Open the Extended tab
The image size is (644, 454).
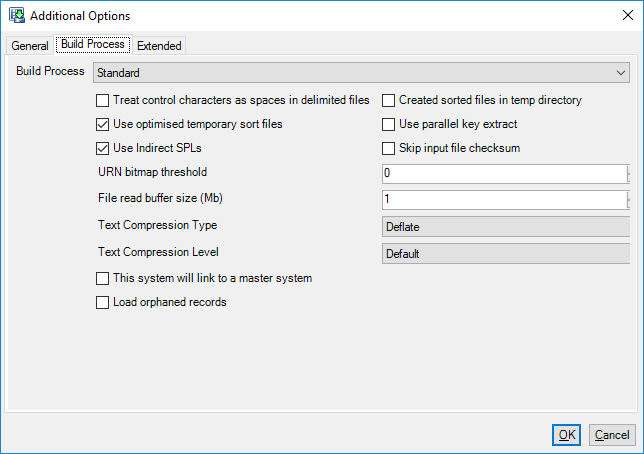pos(159,45)
